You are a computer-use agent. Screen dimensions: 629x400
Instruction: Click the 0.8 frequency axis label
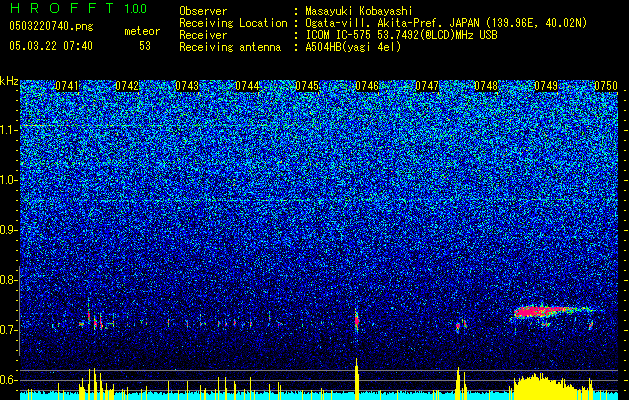(8, 280)
